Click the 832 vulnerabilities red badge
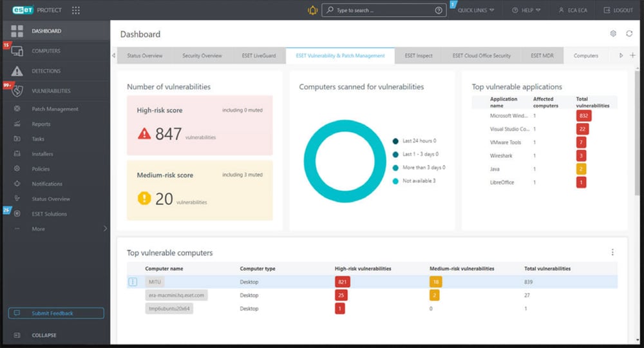 (x=584, y=116)
